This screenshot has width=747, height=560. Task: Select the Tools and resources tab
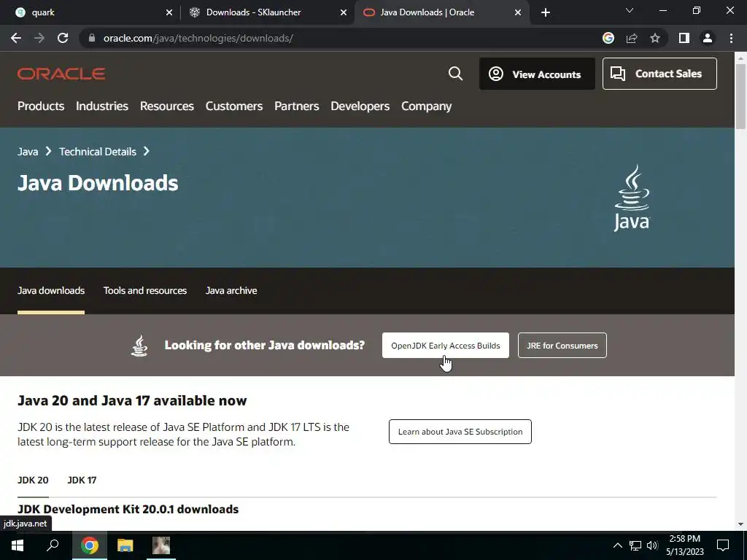point(145,290)
